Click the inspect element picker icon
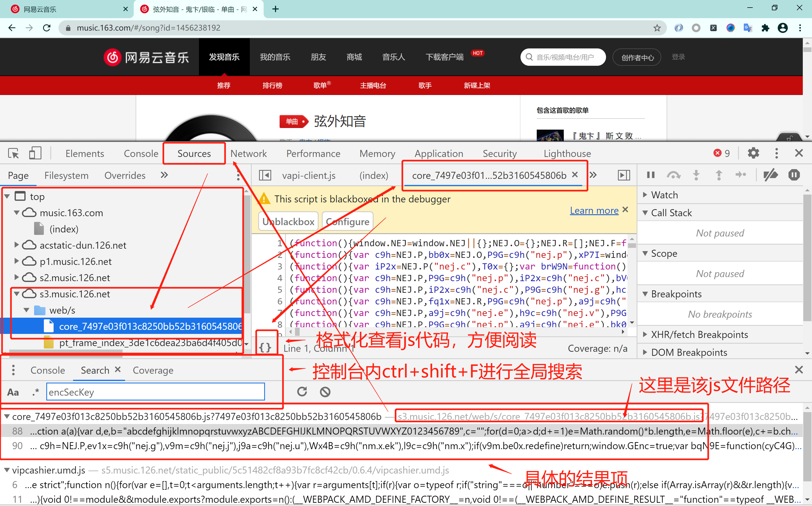This screenshot has height=506, width=812. click(x=13, y=154)
